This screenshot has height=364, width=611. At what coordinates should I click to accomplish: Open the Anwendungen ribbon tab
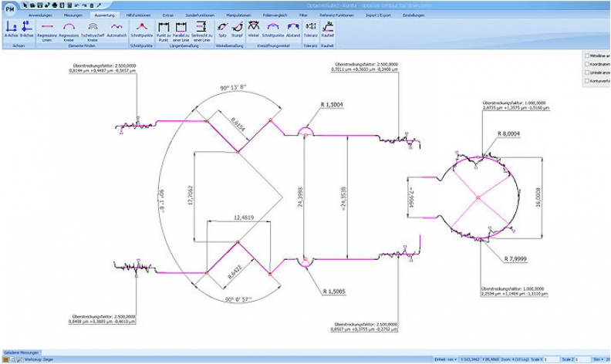coord(40,15)
